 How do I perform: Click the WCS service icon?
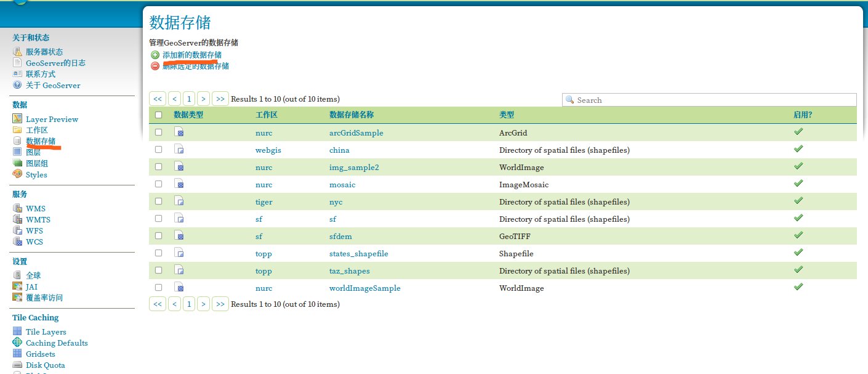(x=17, y=242)
